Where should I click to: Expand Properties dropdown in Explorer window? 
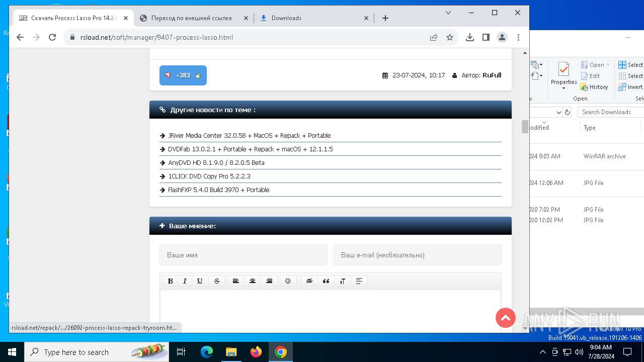563,88
